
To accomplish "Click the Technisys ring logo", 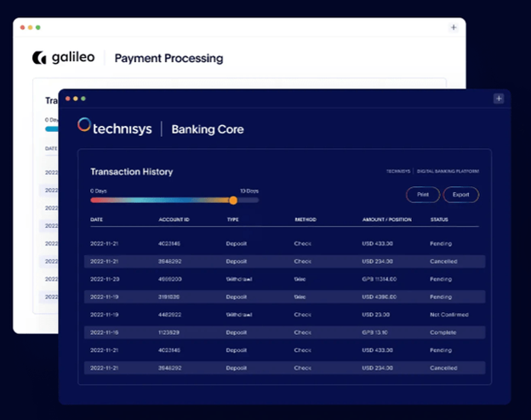I will click(x=84, y=125).
